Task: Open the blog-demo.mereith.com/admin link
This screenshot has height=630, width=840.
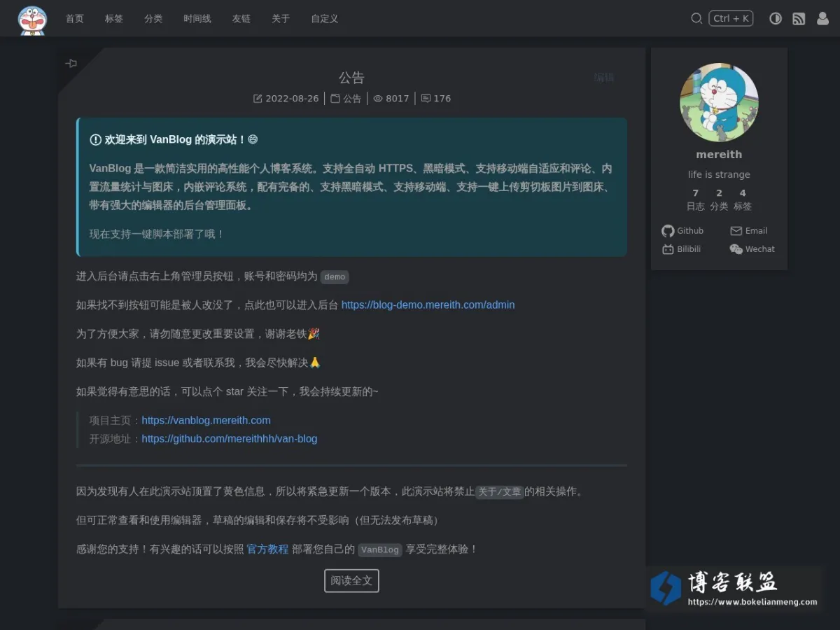Action: [428, 304]
